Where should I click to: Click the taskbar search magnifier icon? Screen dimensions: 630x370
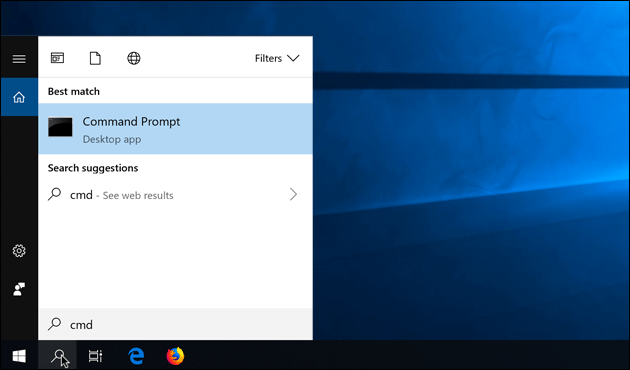point(57,356)
